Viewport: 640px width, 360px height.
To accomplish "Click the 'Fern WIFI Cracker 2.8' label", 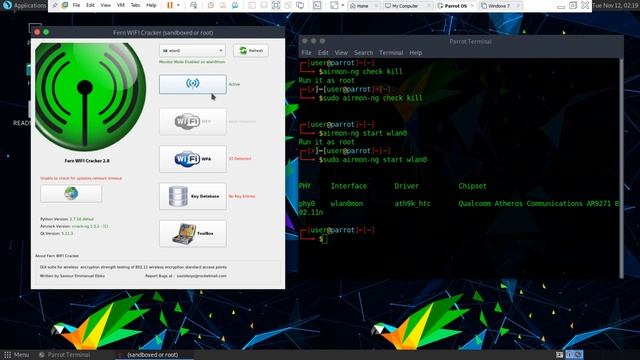I will coord(87,161).
